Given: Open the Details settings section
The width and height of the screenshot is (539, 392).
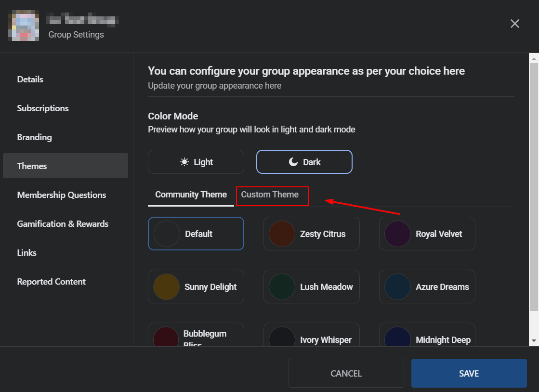Looking at the screenshot, I should pos(30,79).
